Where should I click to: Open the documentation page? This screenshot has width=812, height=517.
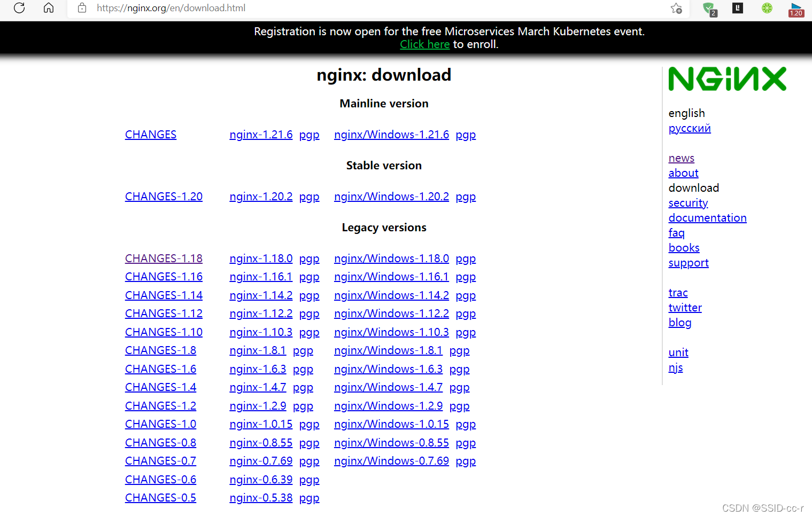(707, 218)
